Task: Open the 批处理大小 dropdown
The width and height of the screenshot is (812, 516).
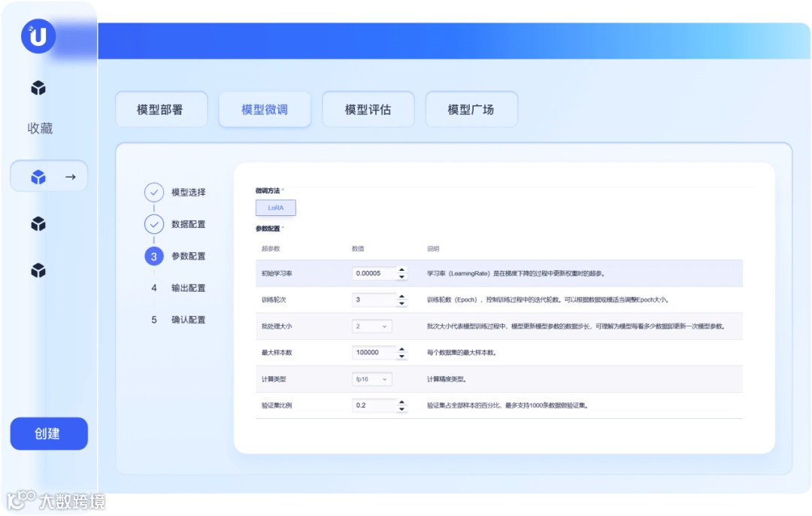Action: click(372, 326)
